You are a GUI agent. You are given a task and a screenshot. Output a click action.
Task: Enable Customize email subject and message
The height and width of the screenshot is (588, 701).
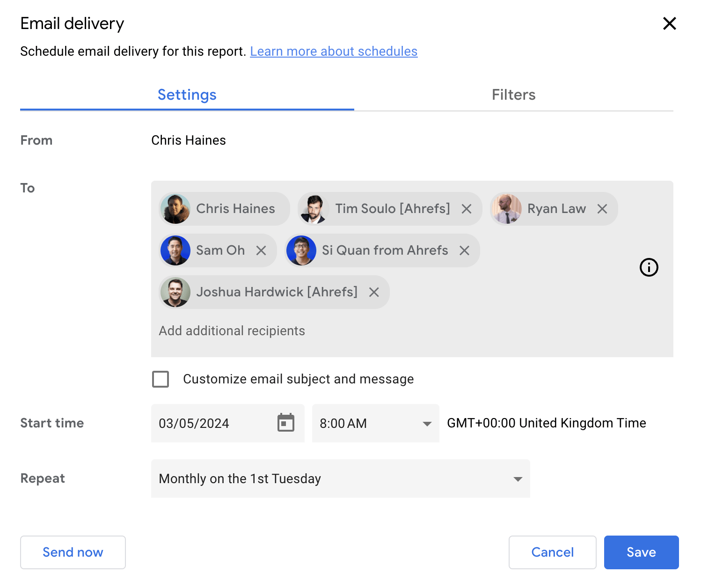tap(161, 379)
